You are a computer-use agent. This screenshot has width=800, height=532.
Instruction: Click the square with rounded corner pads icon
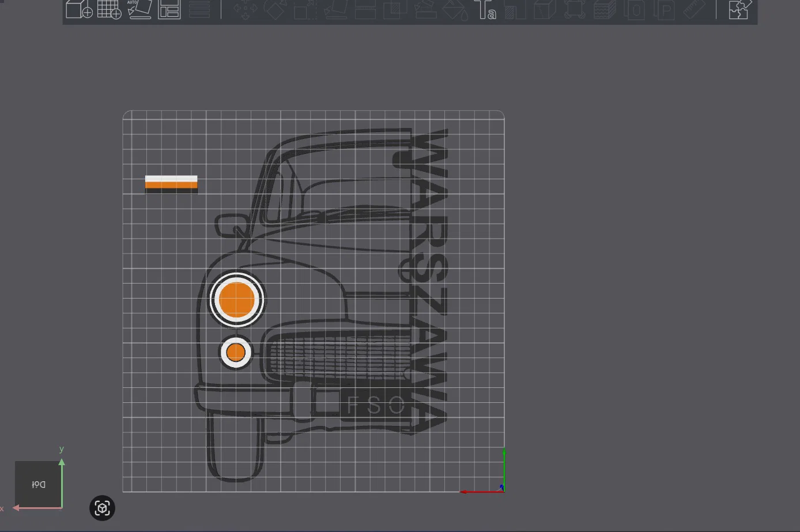pyautogui.click(x=575, y=10)
